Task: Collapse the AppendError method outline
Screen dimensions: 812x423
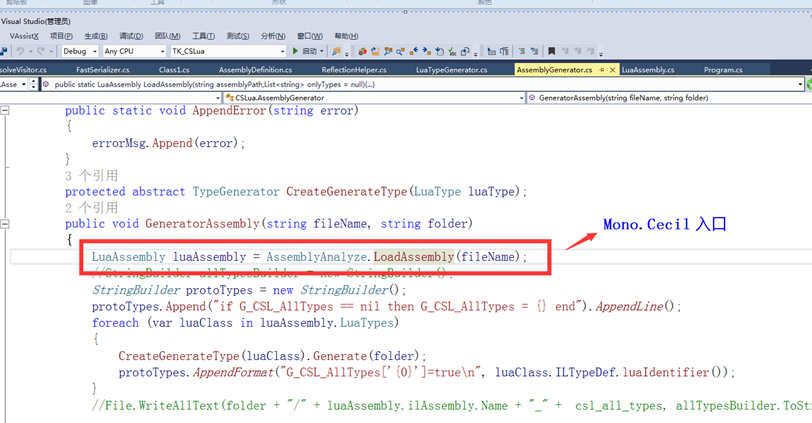Action: click(6, 111)
